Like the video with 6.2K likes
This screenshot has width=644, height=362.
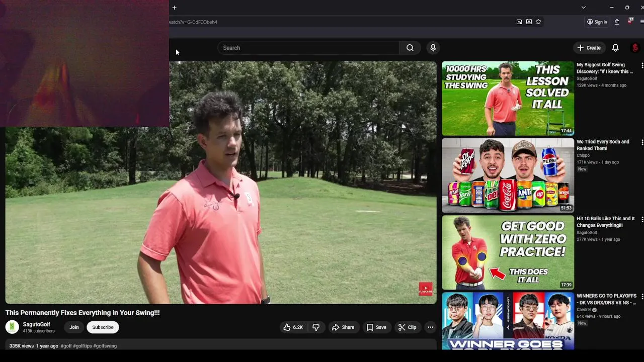click(293, 327)
